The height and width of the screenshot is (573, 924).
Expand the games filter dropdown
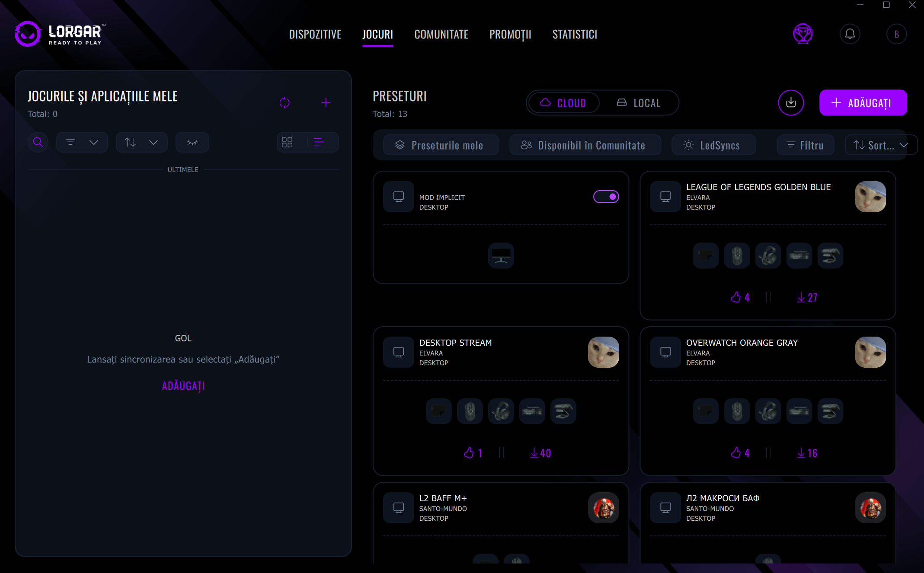[82, 142]
